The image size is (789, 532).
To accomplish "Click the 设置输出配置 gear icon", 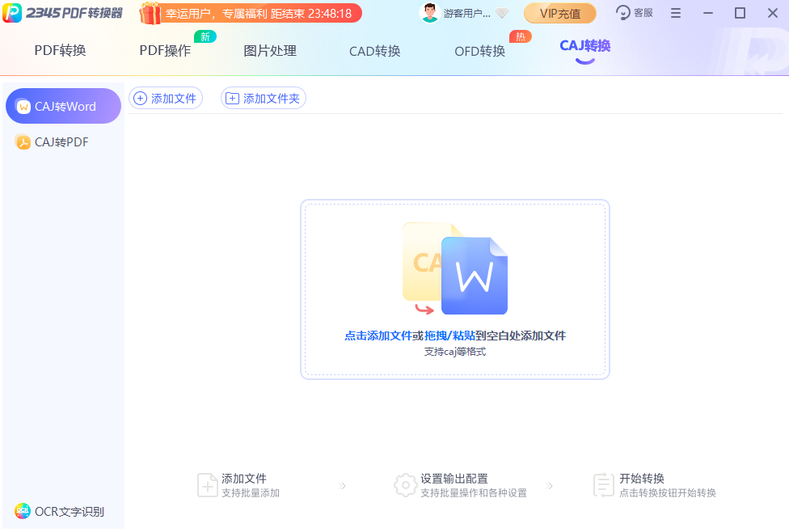I will click(x=406, y=485).
